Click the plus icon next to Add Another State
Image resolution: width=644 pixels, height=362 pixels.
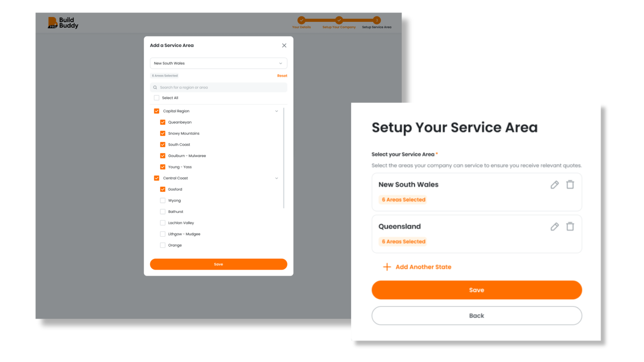(386, 266)
